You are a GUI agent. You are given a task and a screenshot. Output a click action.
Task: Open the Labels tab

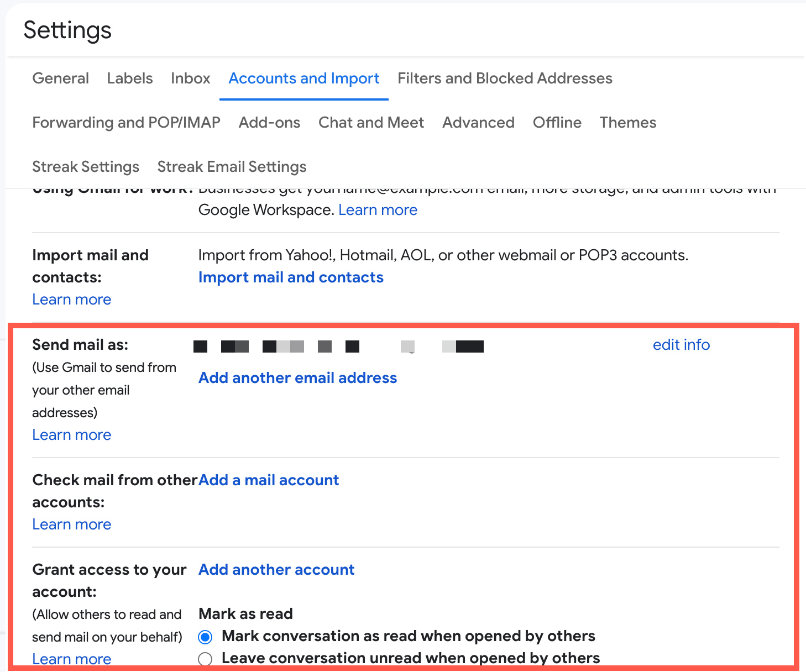(129, 78)
